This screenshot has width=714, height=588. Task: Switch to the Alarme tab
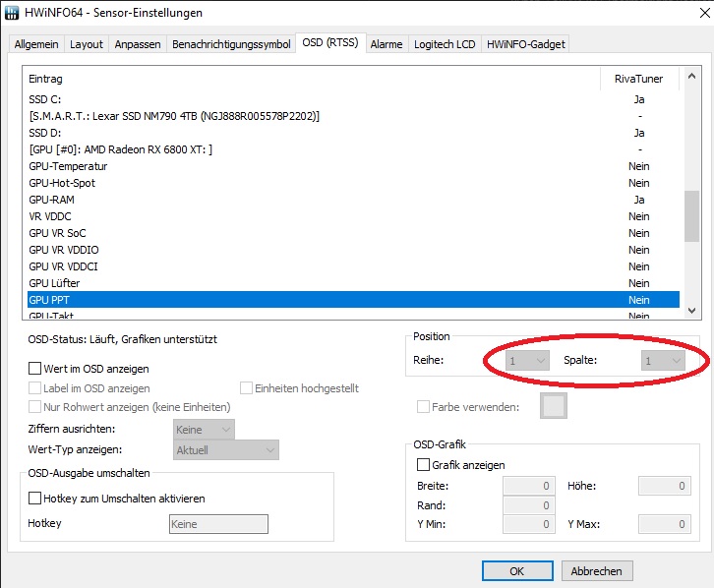click(387, 44)
